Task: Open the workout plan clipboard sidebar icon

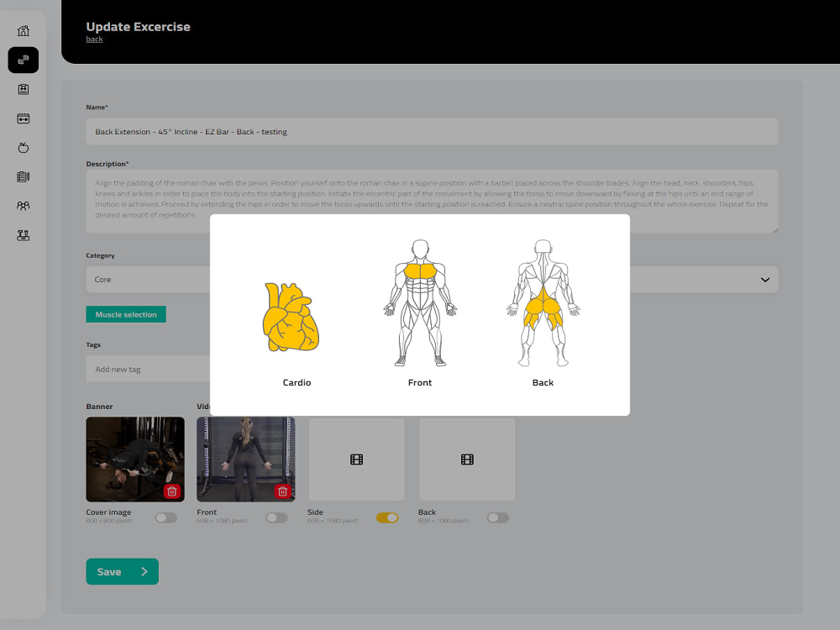Action: point(23,89)
